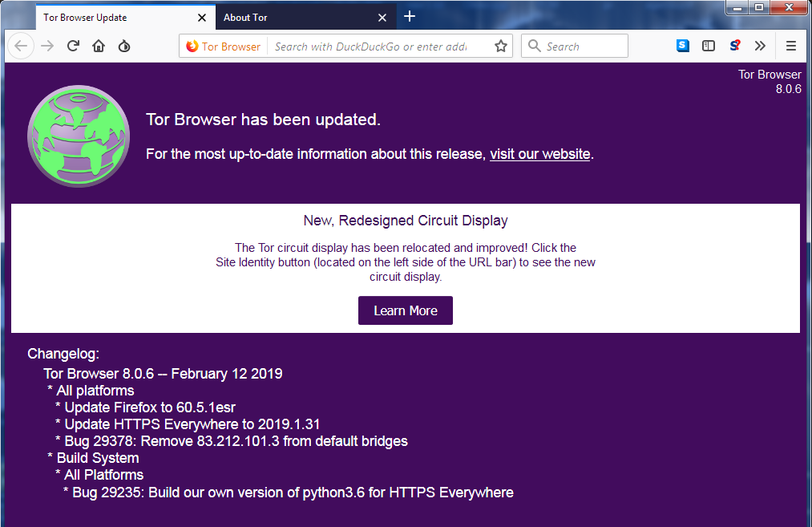812x527 pixels.
Task: Reload the current page
Action: 73,46
